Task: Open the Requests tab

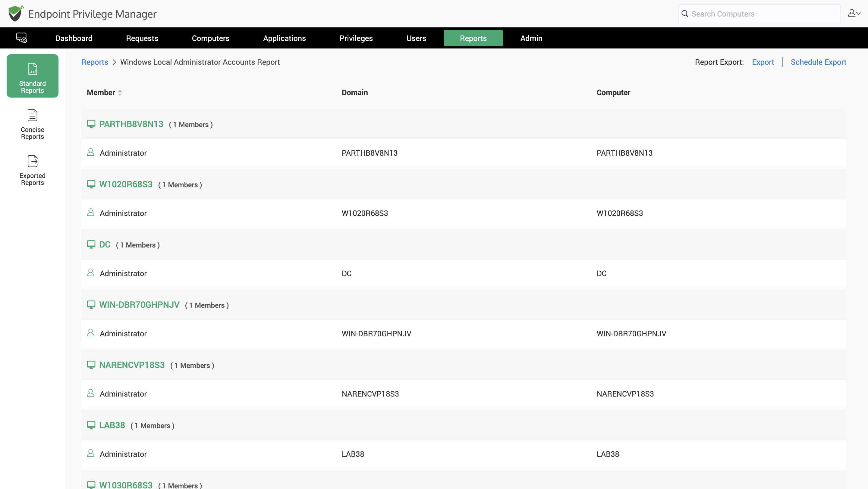Action: (142, 38)
